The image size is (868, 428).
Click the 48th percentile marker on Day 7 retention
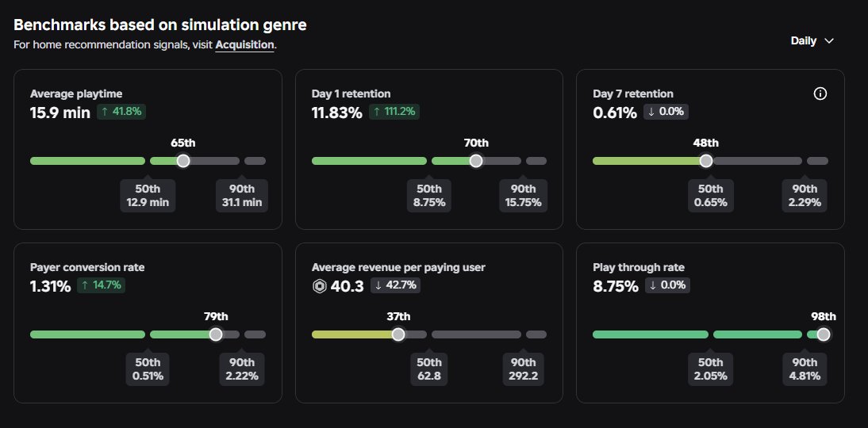706,161
